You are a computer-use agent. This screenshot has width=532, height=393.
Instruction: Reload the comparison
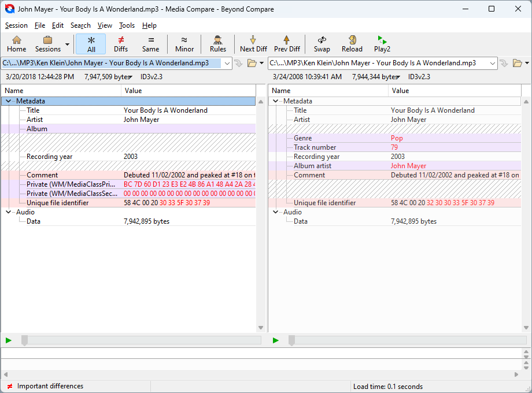352,43
